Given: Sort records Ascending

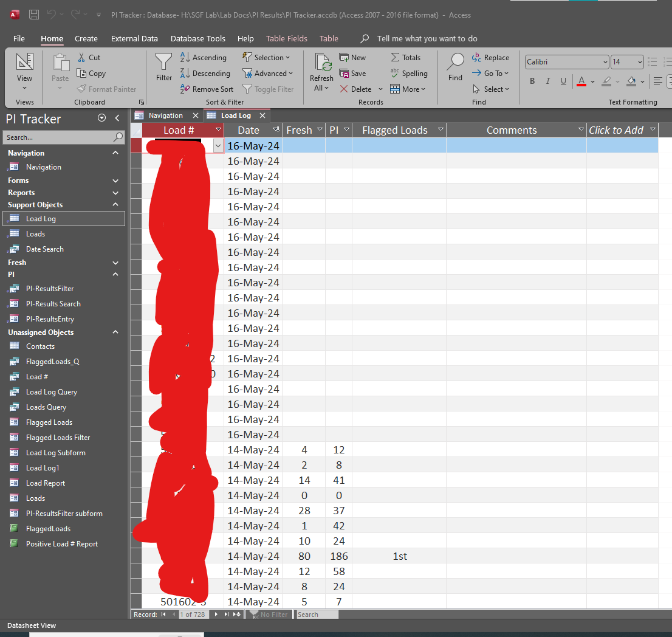Looking at the screenshot, I should (204, 58).
